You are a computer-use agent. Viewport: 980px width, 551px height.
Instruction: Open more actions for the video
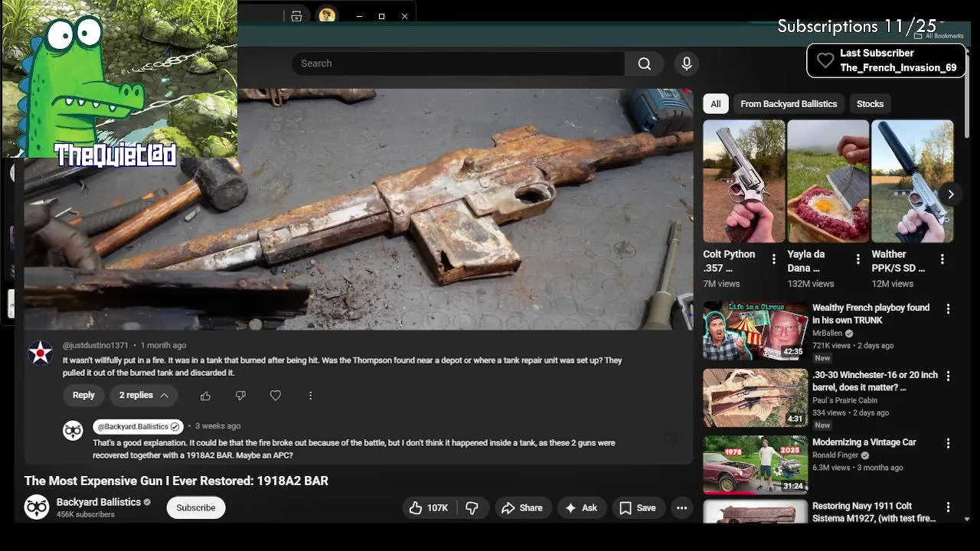[681, 508]
